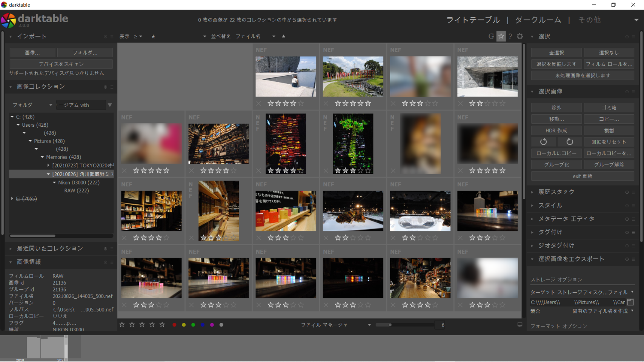Screen dimensions: 644x362
Task: Select the Nikon D3000 (222) folder
Action: click(78, 183)
